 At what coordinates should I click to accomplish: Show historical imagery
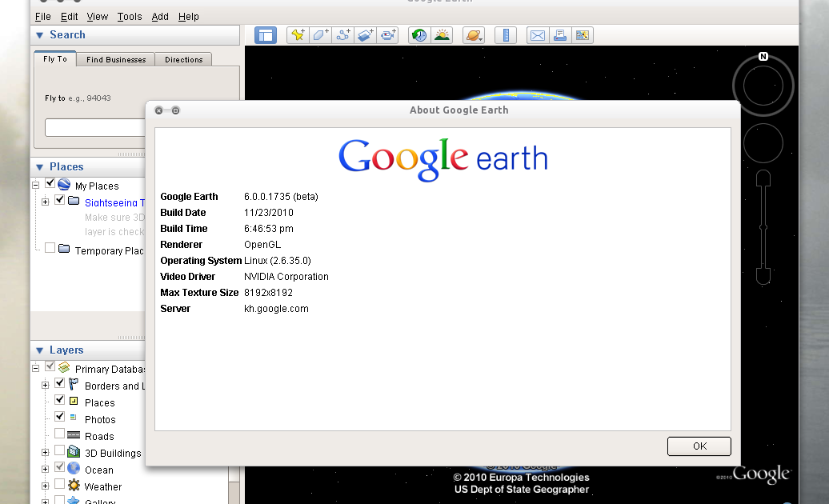[x=419, y=34]
